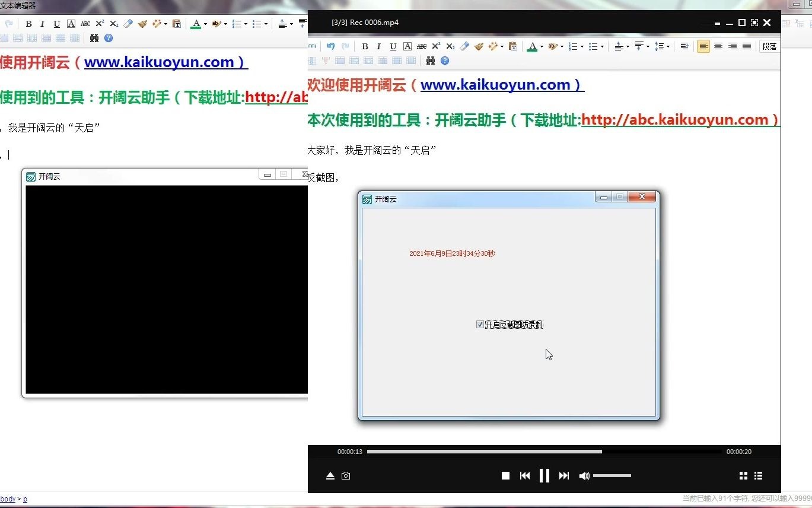The width and height of the screenshot is (812, 508).
Task: Click the indent icon shown inside the video
Action: click(x=684, y=46)
